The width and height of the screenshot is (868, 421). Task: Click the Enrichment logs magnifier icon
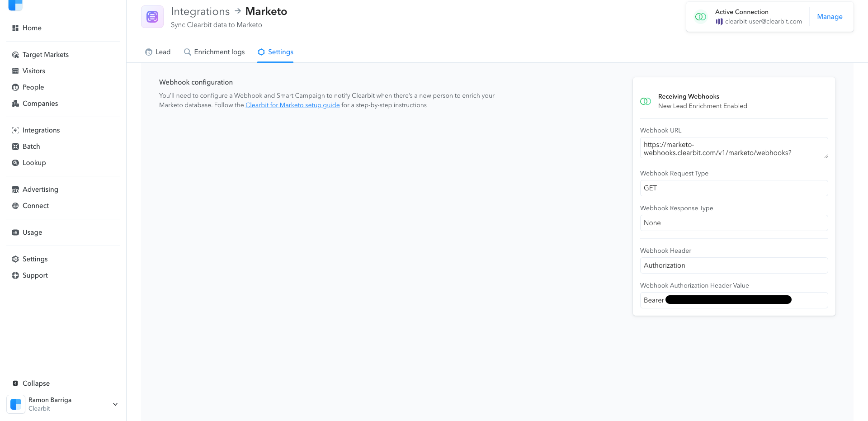click(x=187, y=52)
